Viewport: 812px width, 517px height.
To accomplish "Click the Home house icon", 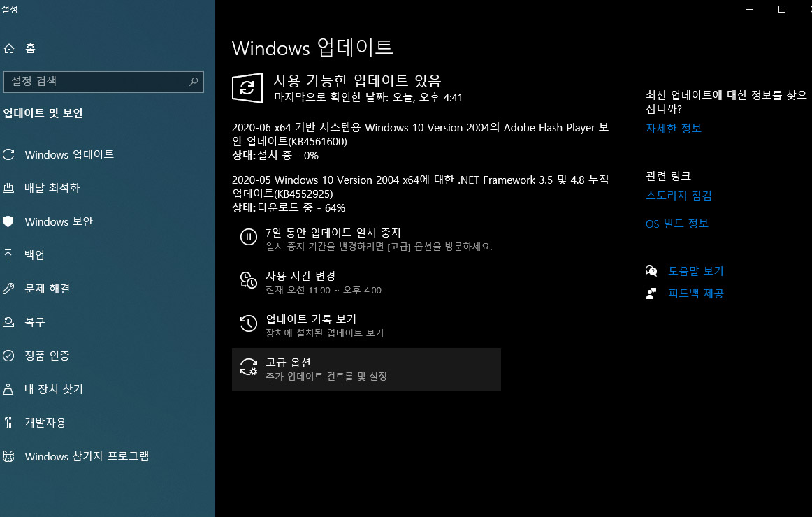I will [x=9, y=49].
